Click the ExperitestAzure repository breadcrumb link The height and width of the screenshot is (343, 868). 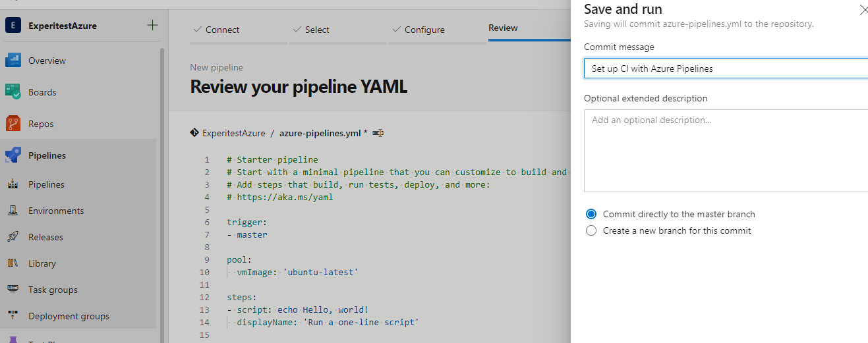tap(233, 133)
